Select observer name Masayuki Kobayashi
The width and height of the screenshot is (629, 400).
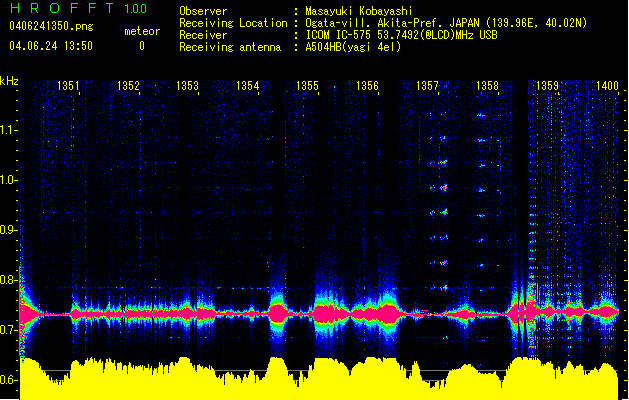(x=359, y=11)
